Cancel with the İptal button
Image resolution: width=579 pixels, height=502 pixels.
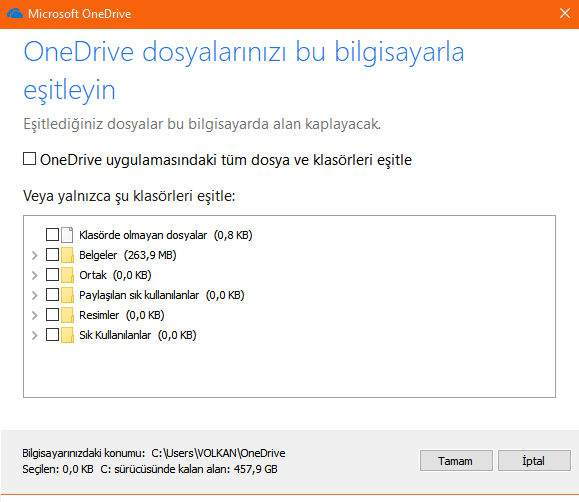point(534,461)
